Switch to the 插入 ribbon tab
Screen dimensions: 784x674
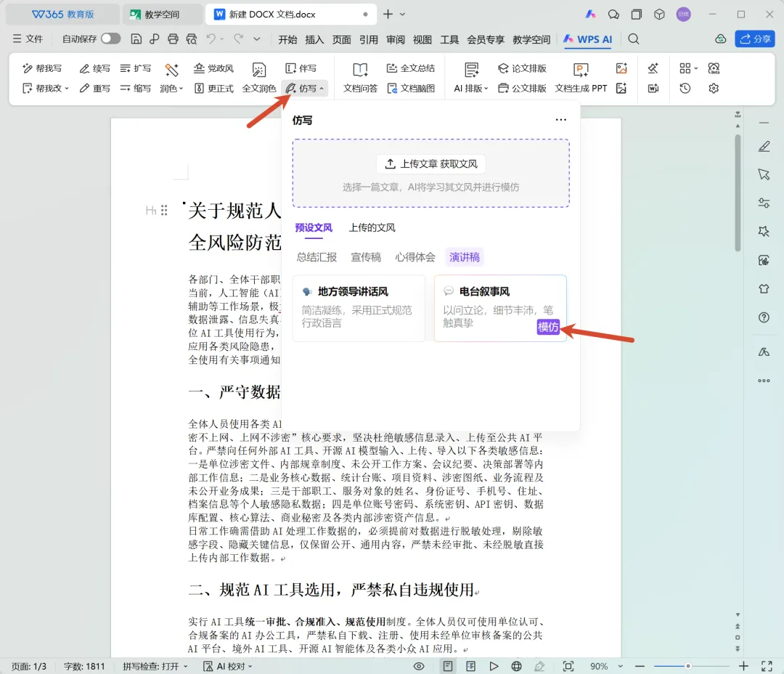(314, 39)
